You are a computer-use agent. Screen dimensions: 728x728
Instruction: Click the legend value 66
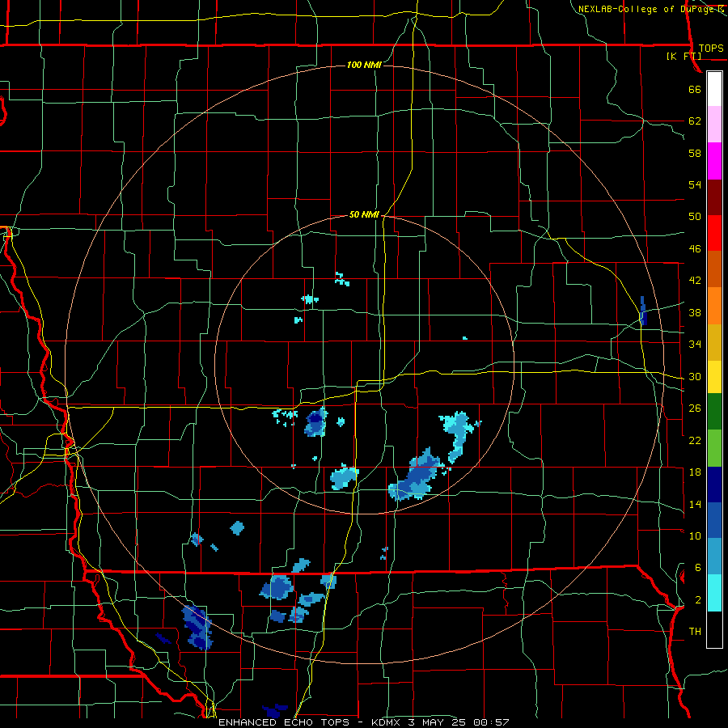coord(695,89)
